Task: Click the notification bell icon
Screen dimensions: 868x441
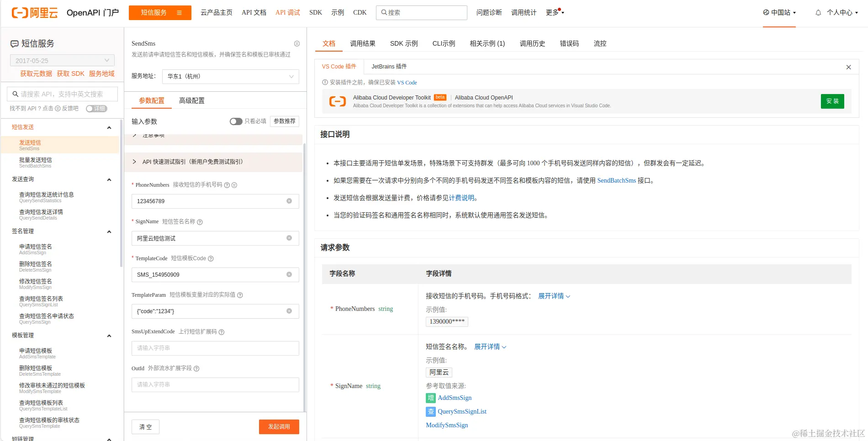Action: click(x=818, y=13)
